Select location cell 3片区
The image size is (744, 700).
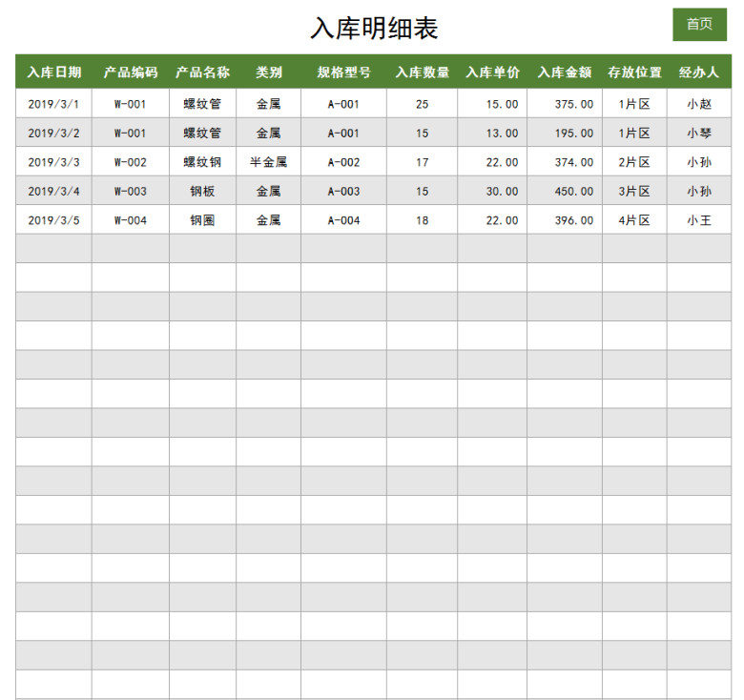(x=634, y=191)
